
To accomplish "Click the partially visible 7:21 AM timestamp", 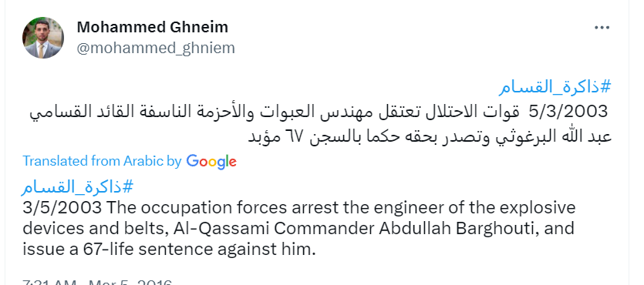I will point(49,282).
